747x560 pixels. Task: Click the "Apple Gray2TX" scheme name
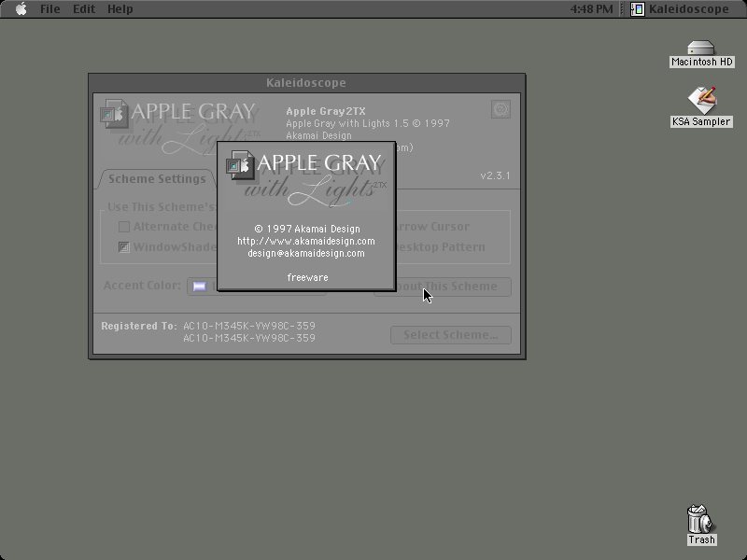point(326,111)
